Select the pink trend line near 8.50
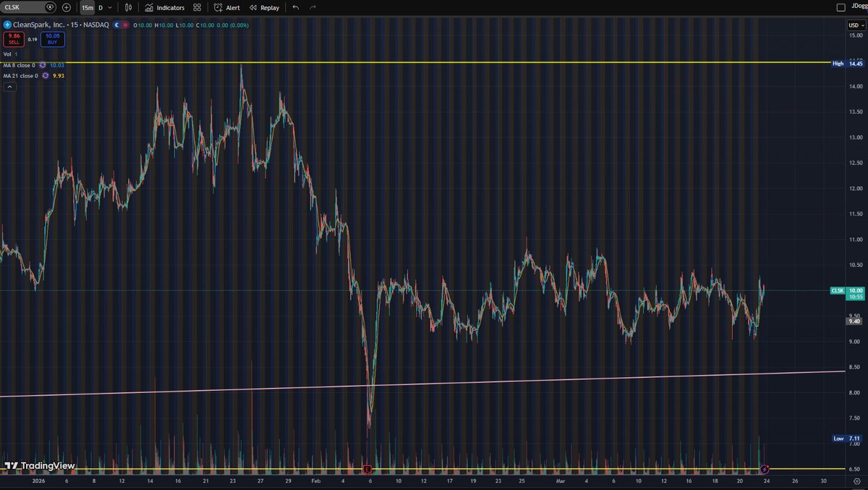The height and width of the screenshot is (490, 868). (x=422, y=384)
